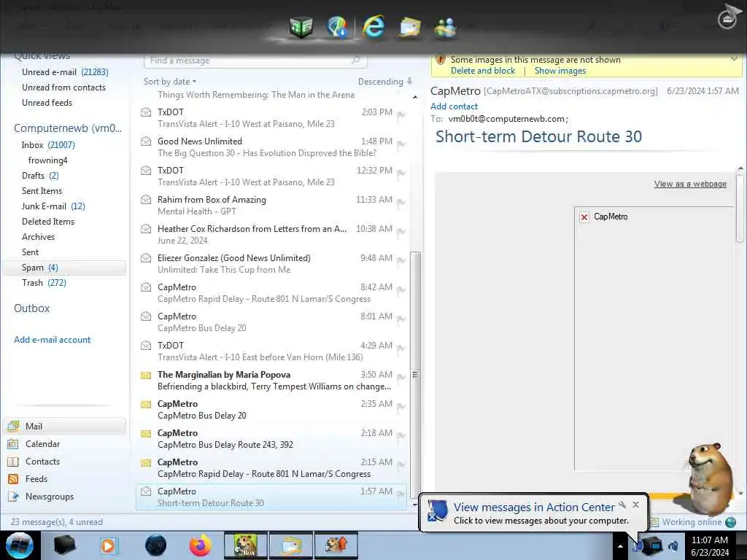Launch the Messenger people icon in the top dock
This screenshot has height=560, width=747.
click(446, 27)
